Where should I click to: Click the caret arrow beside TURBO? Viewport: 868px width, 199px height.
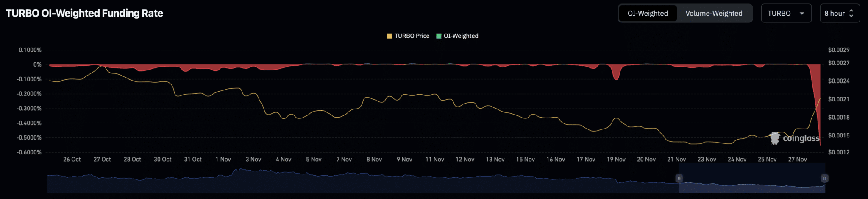tap(802, 14)
